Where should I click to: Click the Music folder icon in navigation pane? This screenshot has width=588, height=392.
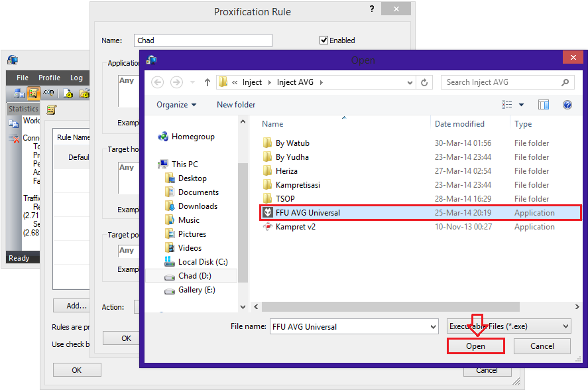tap(170, 220)
